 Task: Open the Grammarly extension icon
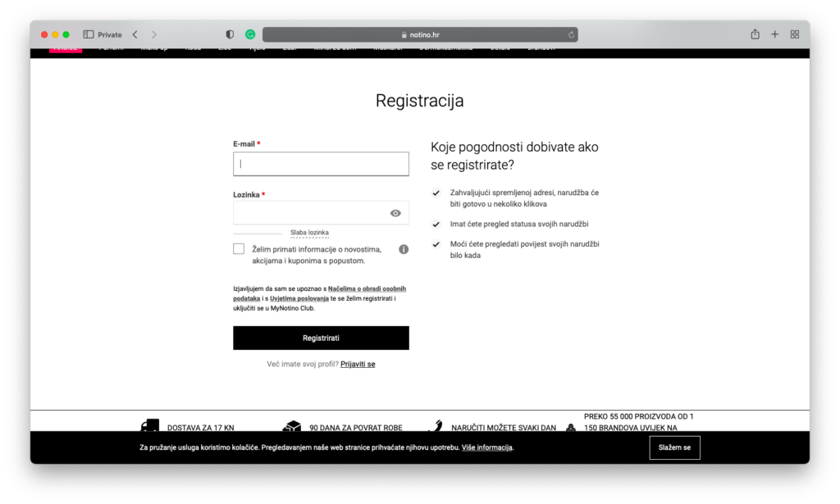250,34
